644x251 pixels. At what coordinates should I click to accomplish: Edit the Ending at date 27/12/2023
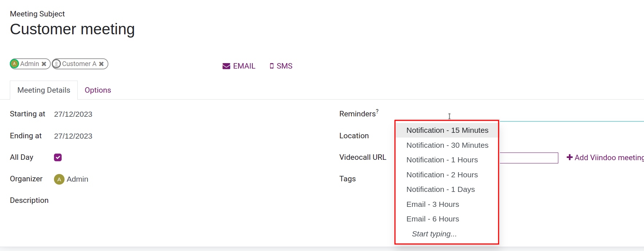pos(73,136)
